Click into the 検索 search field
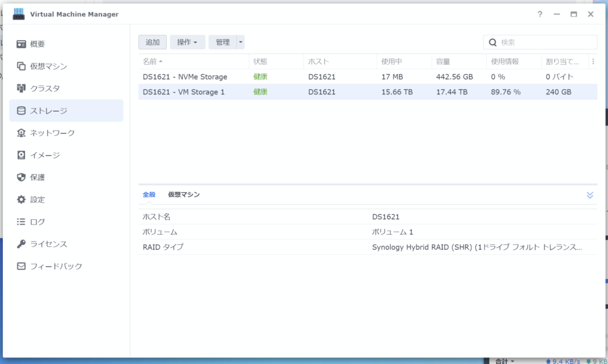Screen dimensions: 608x364 [x=540, y=42]
